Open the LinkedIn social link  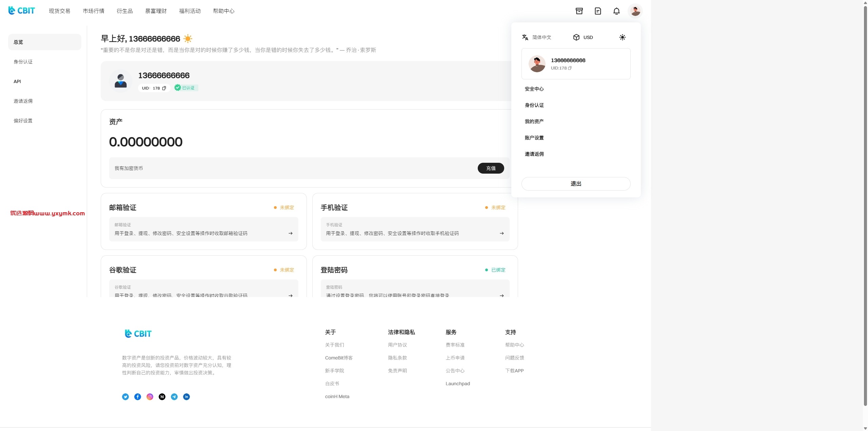(186, 397)
